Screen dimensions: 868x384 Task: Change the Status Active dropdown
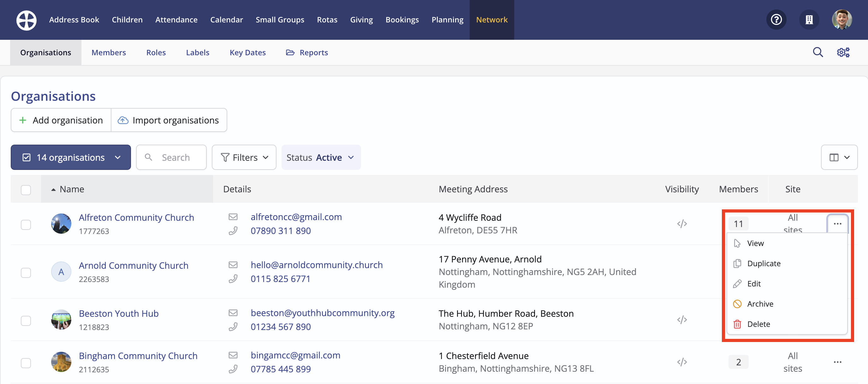tap(321, 158)
